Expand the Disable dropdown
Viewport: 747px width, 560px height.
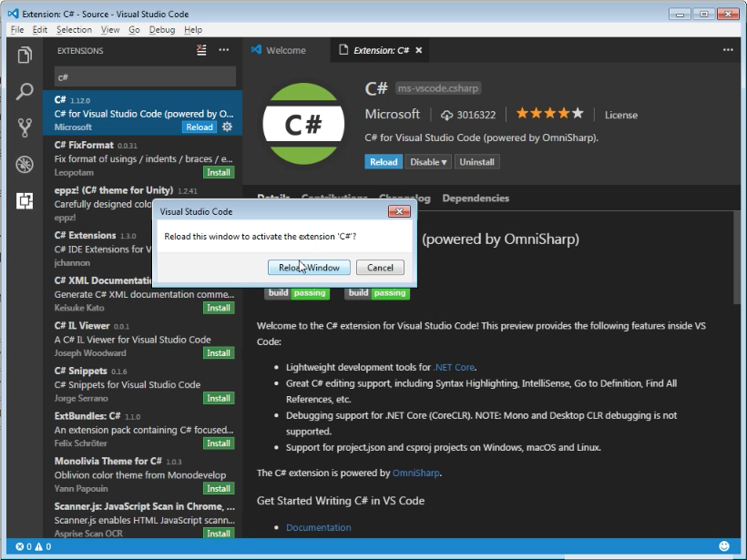coord(428,162)
